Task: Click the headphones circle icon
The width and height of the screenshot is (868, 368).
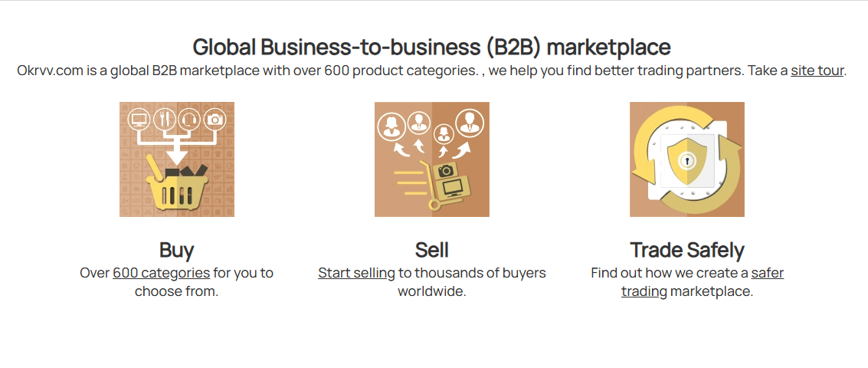Action: [189, 119]
